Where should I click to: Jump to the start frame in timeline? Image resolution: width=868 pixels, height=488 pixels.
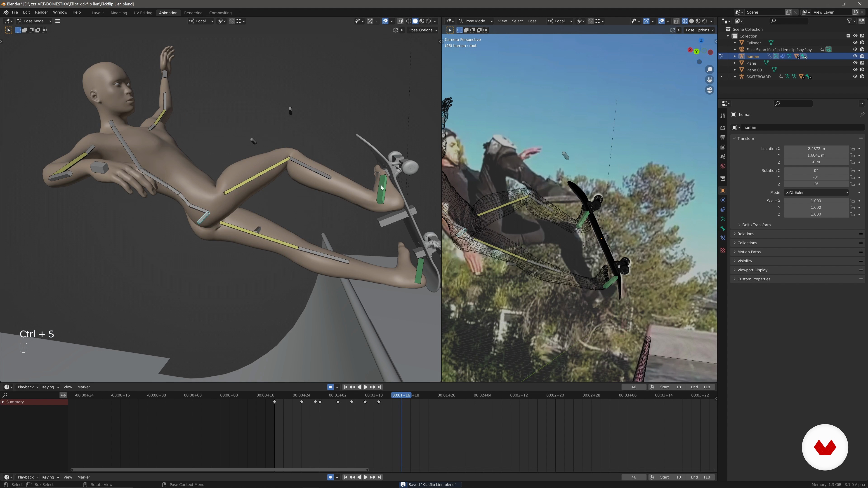[x=345, y=387]
